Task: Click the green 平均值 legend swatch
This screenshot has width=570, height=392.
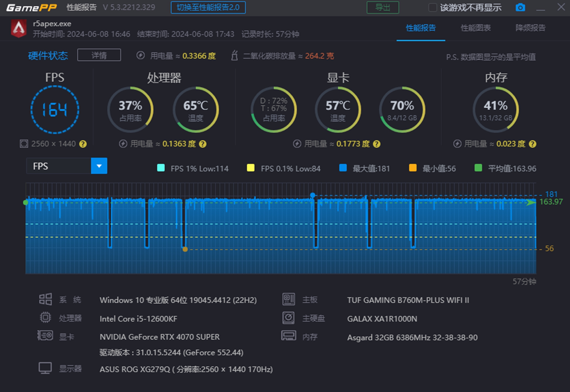Action: tap(478, 168)
